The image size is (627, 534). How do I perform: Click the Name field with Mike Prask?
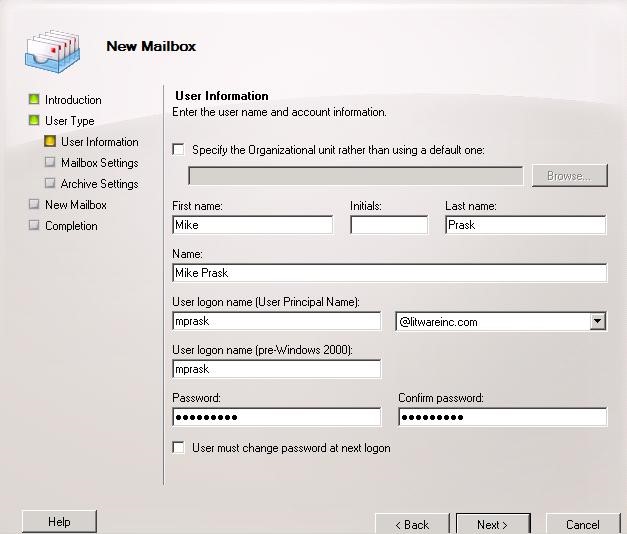[x=389, y=273]
